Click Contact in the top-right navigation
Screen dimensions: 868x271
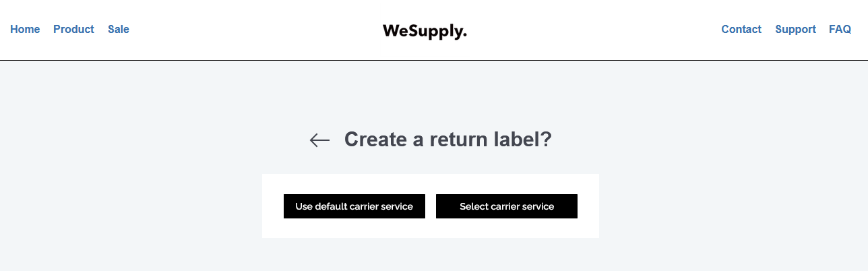(741, 29)
